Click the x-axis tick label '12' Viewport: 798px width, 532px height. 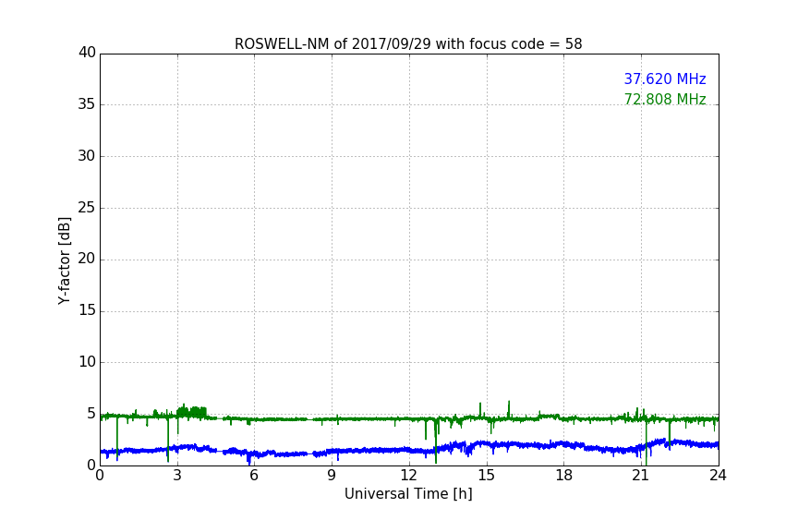coord(409,476)
